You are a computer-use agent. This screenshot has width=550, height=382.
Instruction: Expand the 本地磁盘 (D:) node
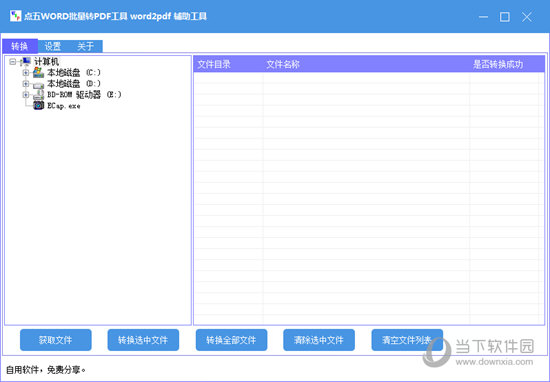26,84
